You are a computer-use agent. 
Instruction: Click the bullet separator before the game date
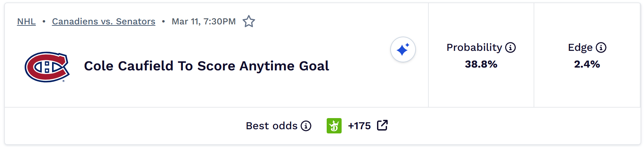163,22
